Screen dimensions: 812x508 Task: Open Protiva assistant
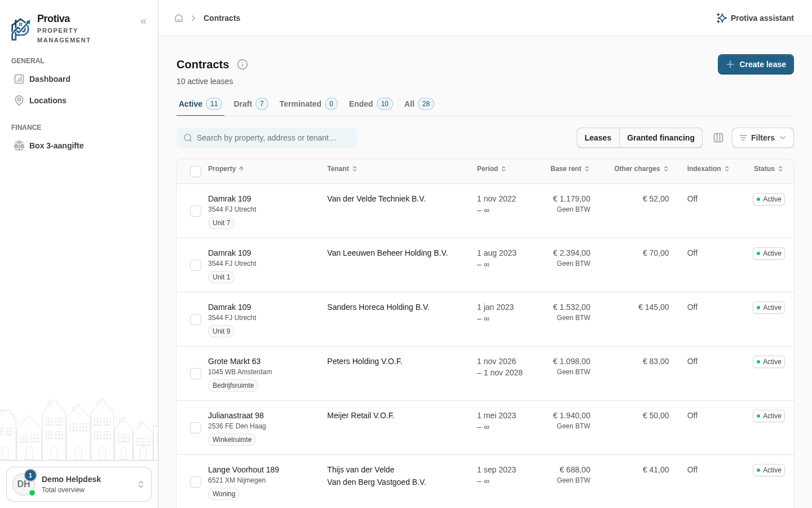tap(755, 18)
